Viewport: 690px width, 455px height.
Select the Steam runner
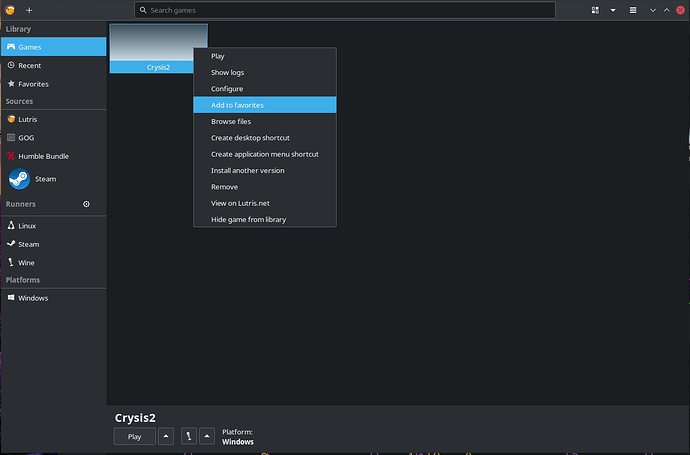54,244
